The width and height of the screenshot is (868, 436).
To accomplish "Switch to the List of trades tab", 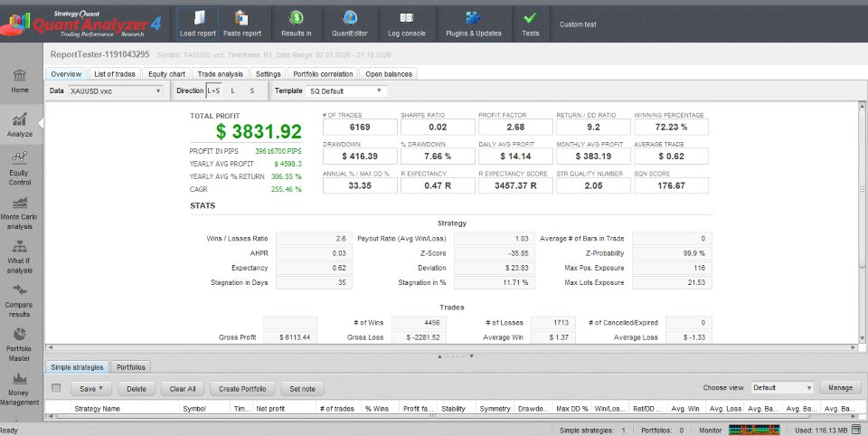I will 115,73.
